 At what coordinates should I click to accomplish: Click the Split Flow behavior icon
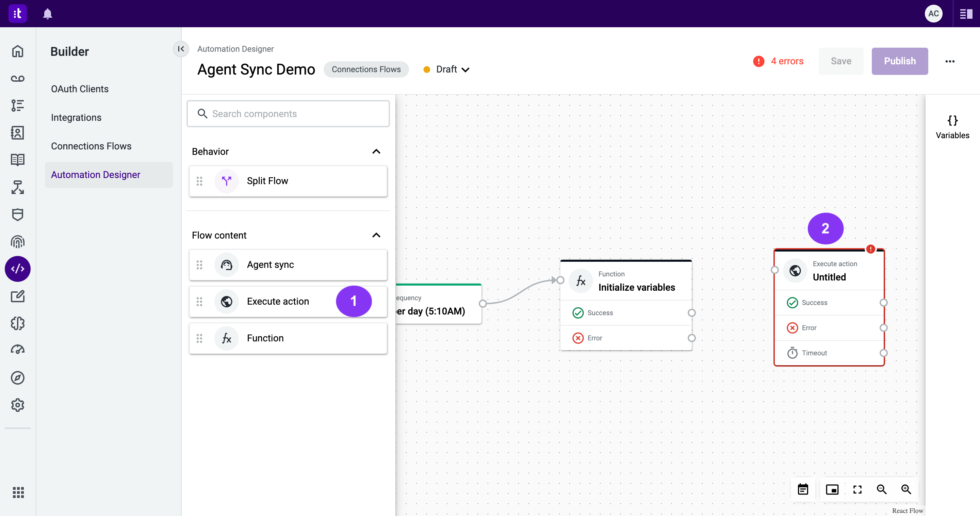[226, 181]
